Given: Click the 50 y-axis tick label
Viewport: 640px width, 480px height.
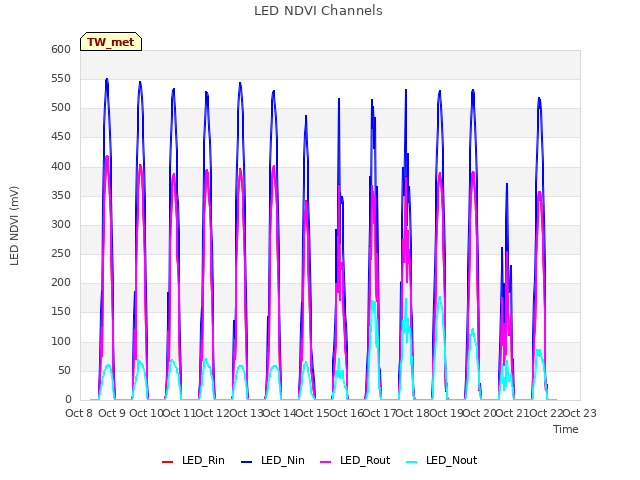Looking at the screenshot, I should 64,371.
